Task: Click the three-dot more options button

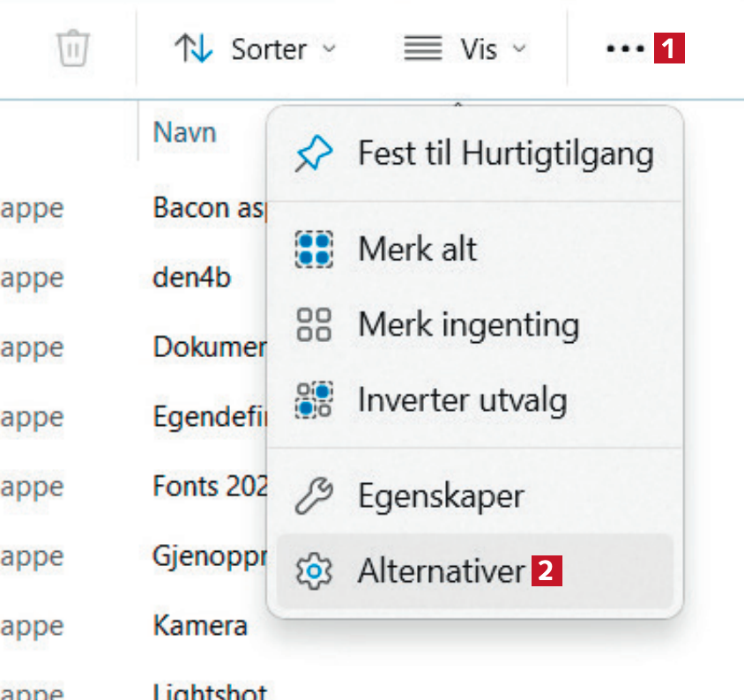Action: coord(626,49)
